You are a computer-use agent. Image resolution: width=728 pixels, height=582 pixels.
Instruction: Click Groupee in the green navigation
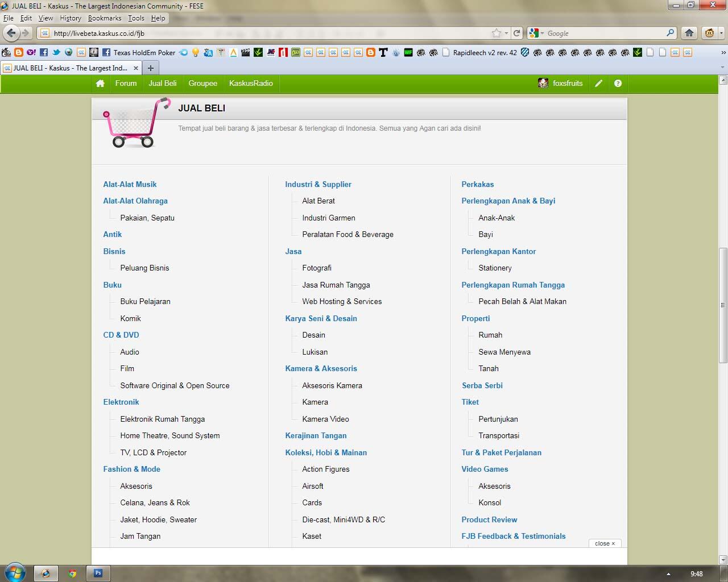202,83
